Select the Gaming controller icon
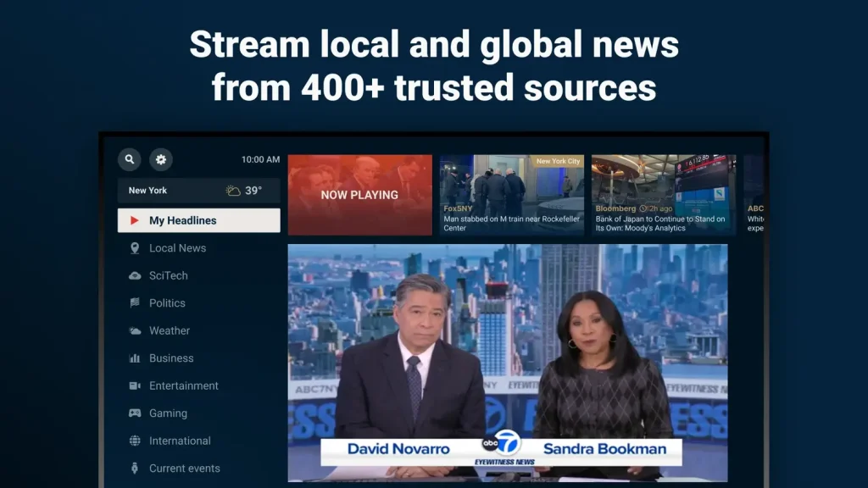 pyautogui.click(x=136, y=413)
